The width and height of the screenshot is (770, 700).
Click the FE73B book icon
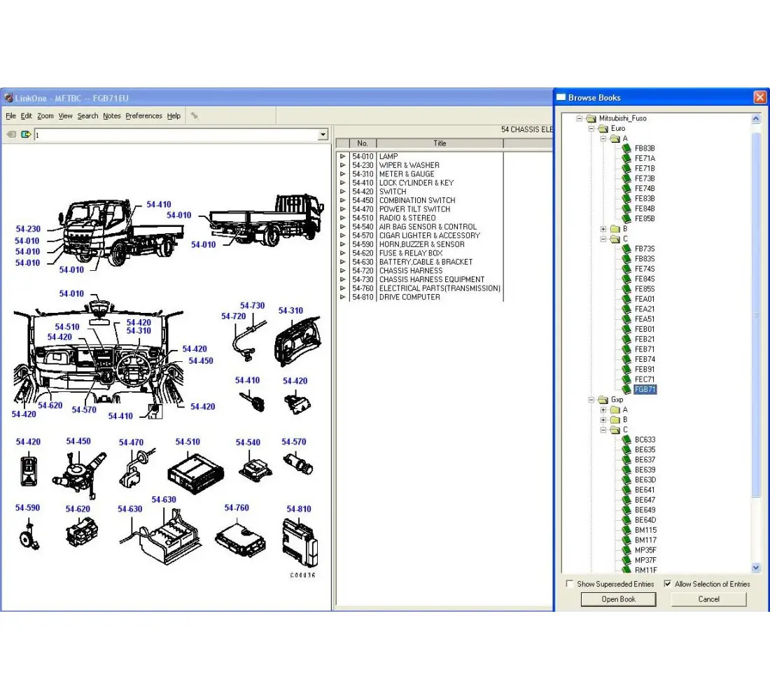pos(626,178)
